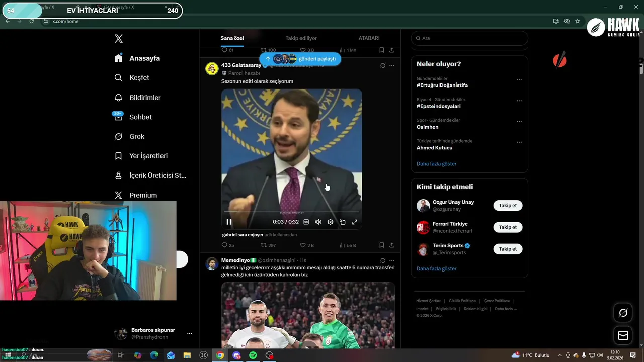The height and width of the screenshot is (362, 644).
Task: Repost the post with 297 reposts
Action: [268, 245]
